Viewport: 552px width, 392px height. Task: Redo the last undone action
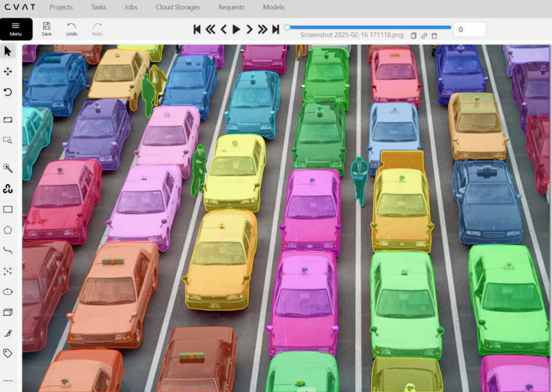point(97,29)
